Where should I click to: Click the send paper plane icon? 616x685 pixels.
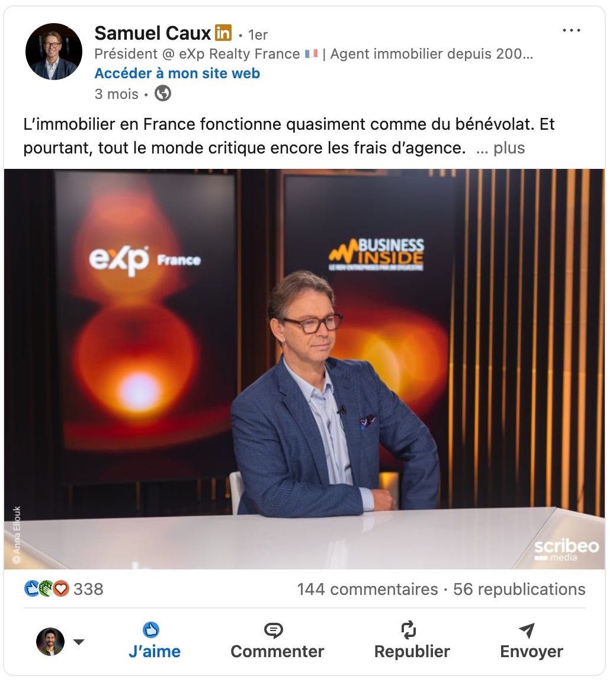[x=527, y=630]
